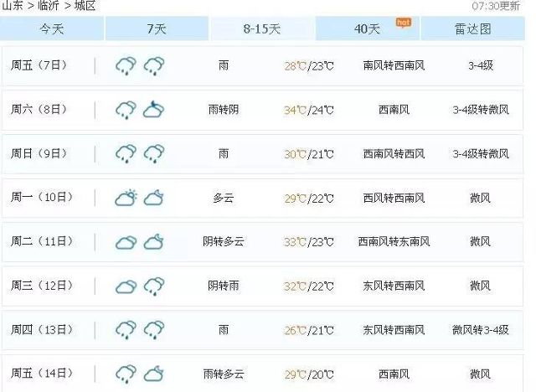
Task: Click the cloudy night icon for 周六（8日）
Action: coord(153,110)
